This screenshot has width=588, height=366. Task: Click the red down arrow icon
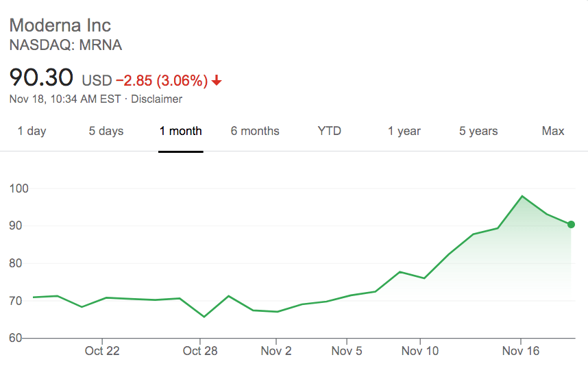tap(217, 81)
